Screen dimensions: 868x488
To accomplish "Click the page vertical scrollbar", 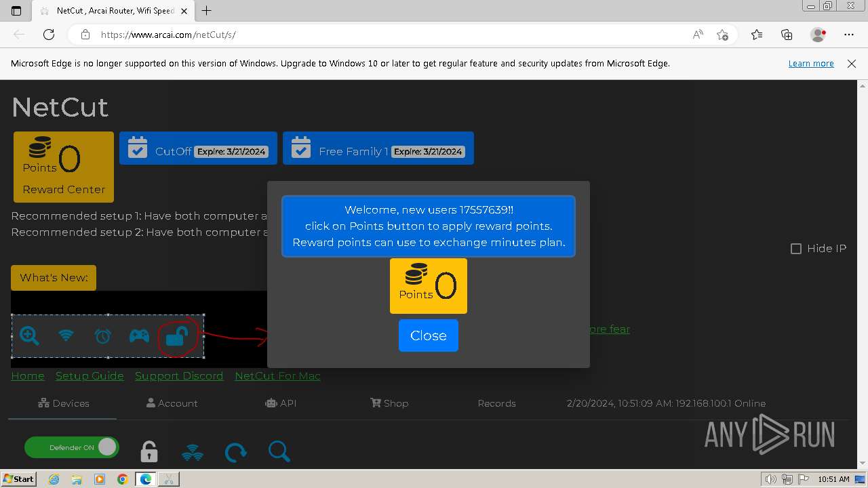I will (862, 273).
